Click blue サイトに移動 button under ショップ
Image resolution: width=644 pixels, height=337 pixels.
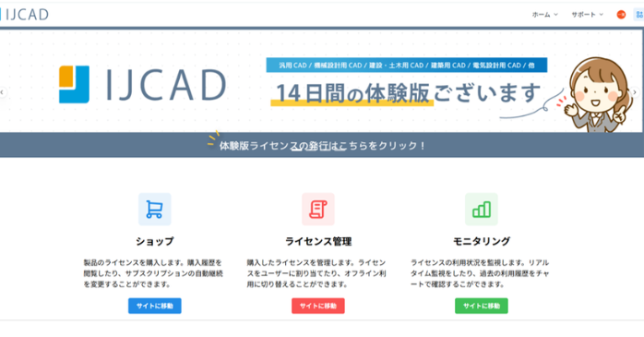(154, 306)
